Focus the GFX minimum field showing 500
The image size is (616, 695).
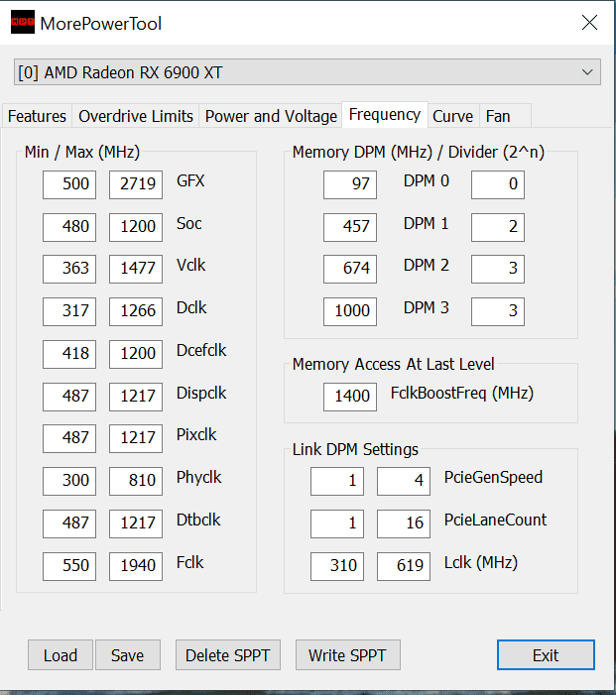69,184
